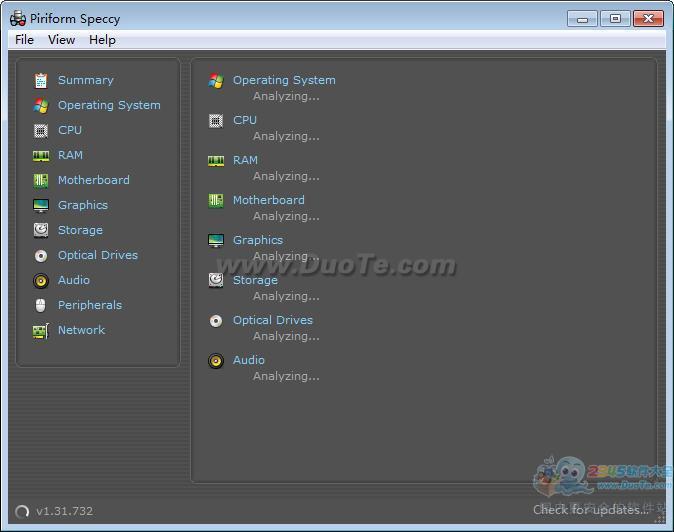Click 'Analyzing...' under Audio

[x=286, y=376]
